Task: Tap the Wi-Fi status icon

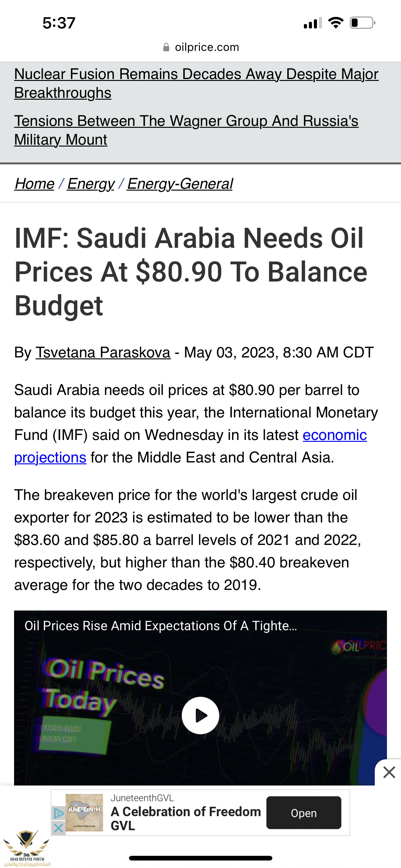Action: pyautogui.click(x=336, y=23)
